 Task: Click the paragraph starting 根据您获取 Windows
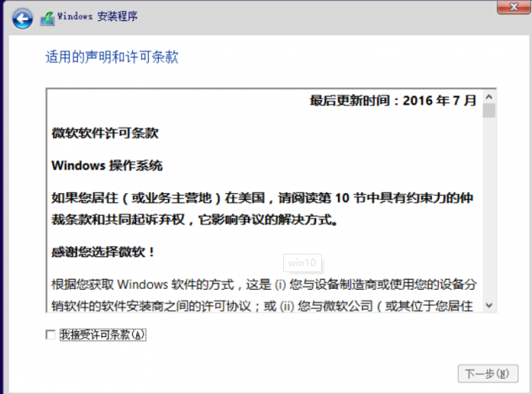click(264, 295)
